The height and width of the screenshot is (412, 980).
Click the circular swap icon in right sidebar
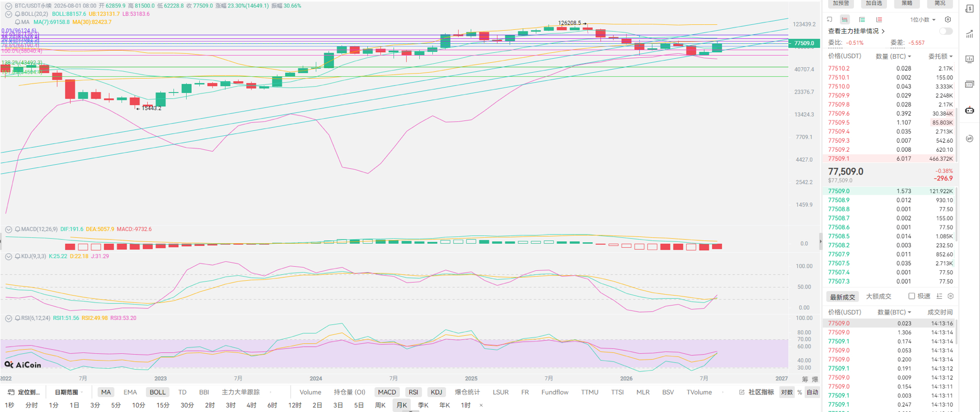coord(970,139)
